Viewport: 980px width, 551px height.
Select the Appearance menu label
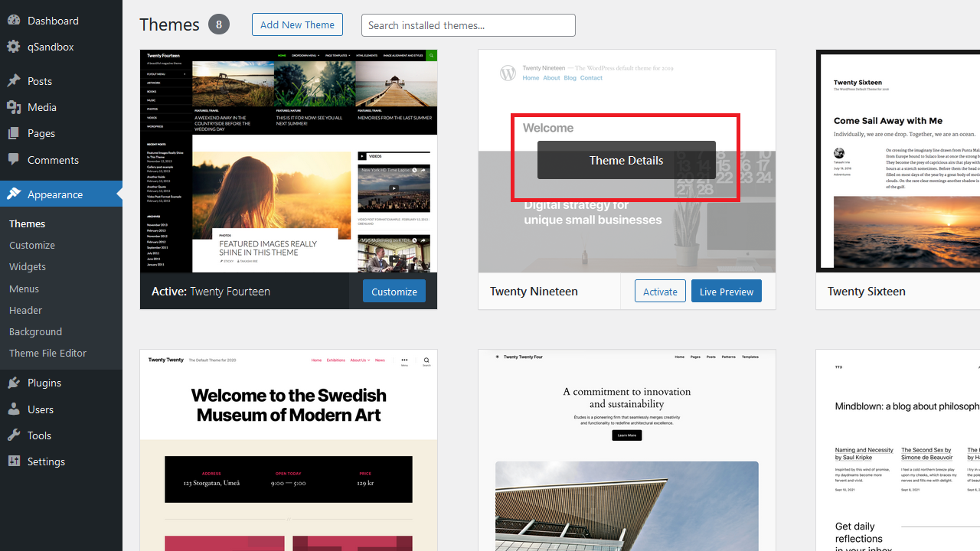tap(55, 194)
